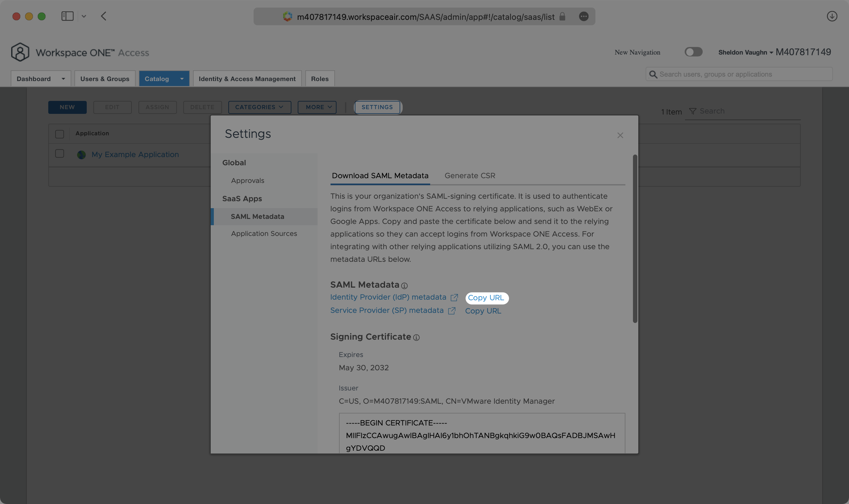
Task: Click the browser downloads icon
Action: (x=832, y=16)
